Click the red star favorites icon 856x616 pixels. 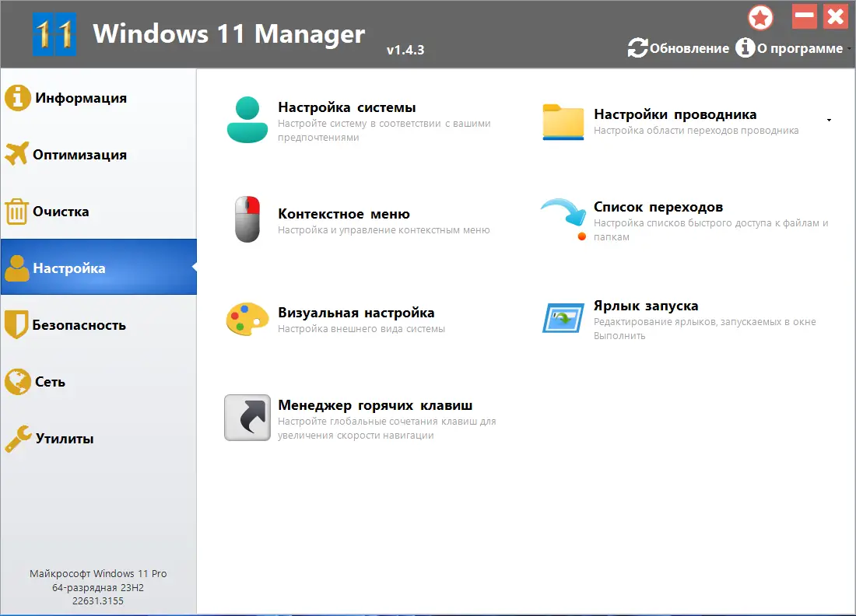coord(760,17)
